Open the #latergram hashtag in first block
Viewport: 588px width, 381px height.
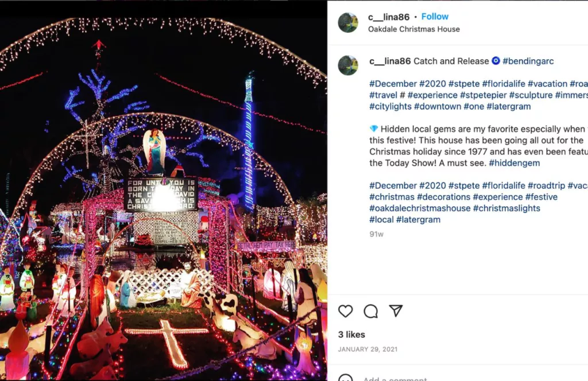(509, 106)
